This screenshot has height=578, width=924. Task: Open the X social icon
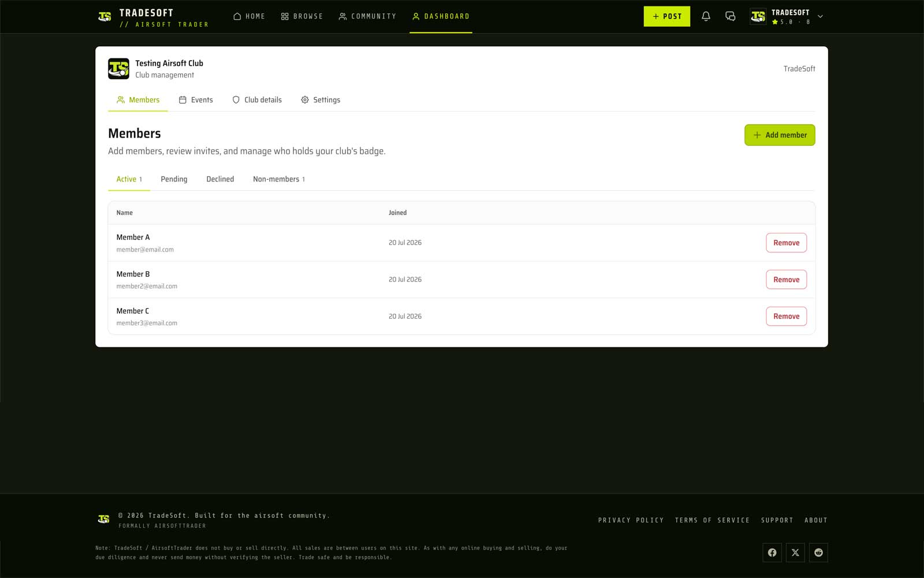(795, 553)
